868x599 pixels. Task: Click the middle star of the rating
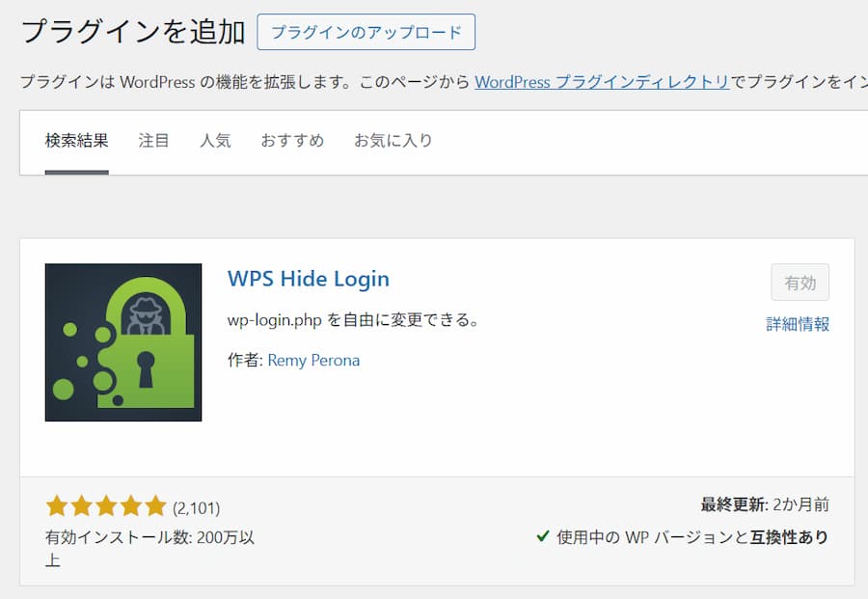tap(107, 504)
